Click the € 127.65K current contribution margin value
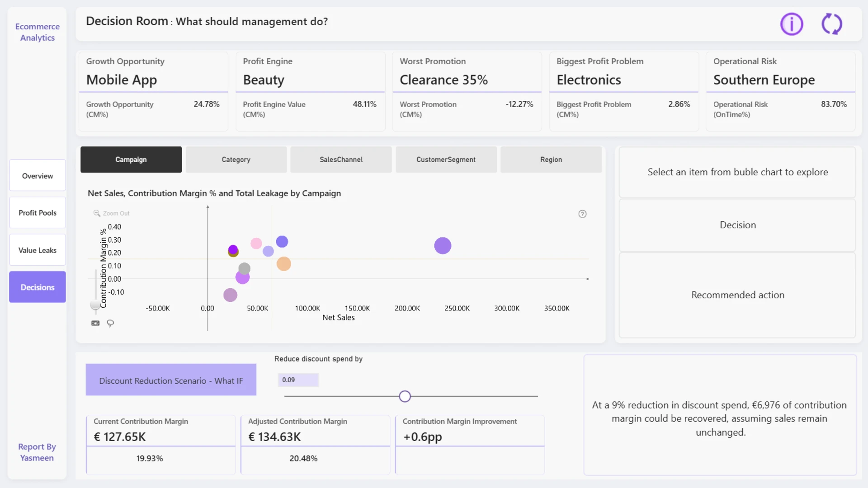 coord(120,436)
